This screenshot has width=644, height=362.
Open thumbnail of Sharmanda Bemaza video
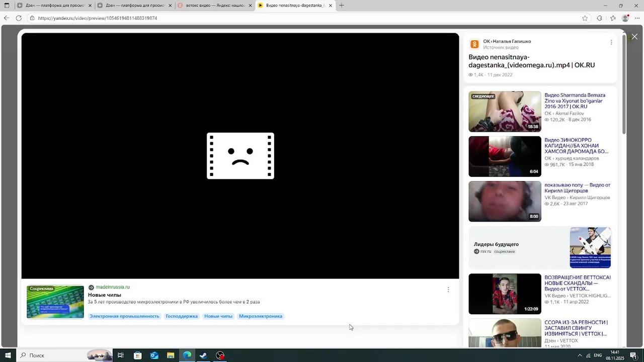[x=505, y=112]
